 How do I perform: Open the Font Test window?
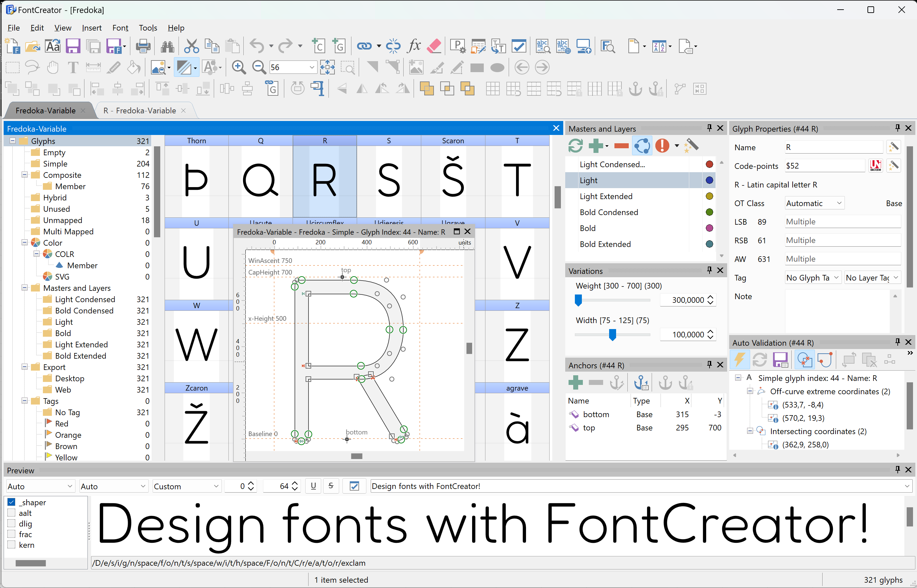pos(608,46)
